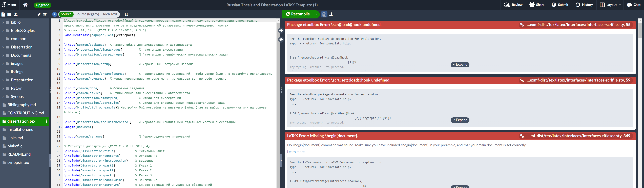Viewport: 644px width, 188px height.
Task: Expand the \scr@set@load@hook error log
Action: 460,120
